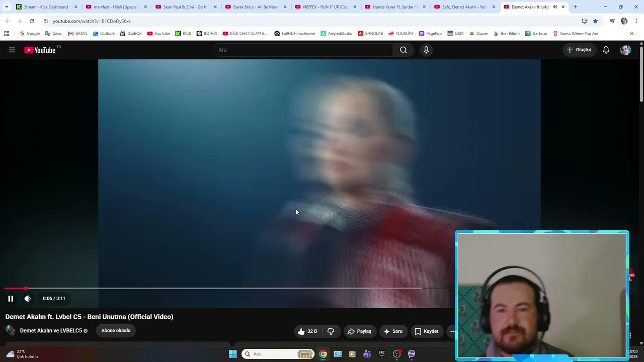The image size is (644, 362).
Task: Show more bookmarks with the chevron
Action: [631, 34]
